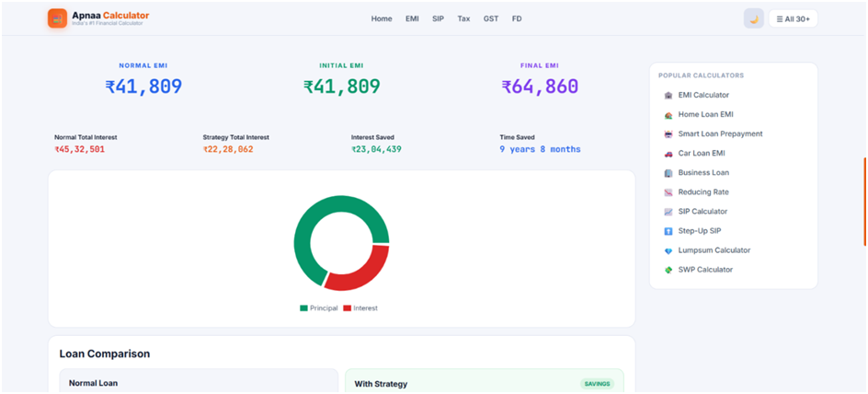
Task: Go to the Home nav item
Action: [382, 18]
